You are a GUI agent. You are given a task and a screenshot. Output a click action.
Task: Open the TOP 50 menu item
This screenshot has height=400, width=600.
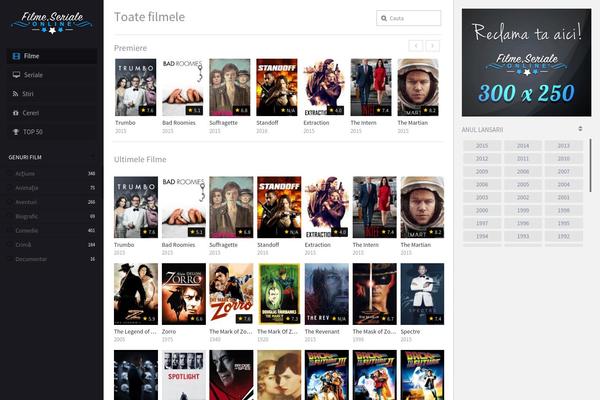pos(52,132)
